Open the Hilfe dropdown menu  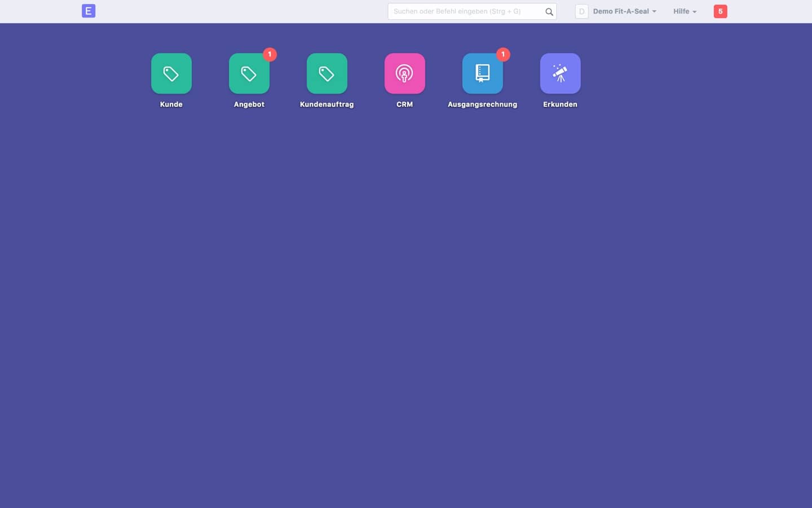(685, 11)
